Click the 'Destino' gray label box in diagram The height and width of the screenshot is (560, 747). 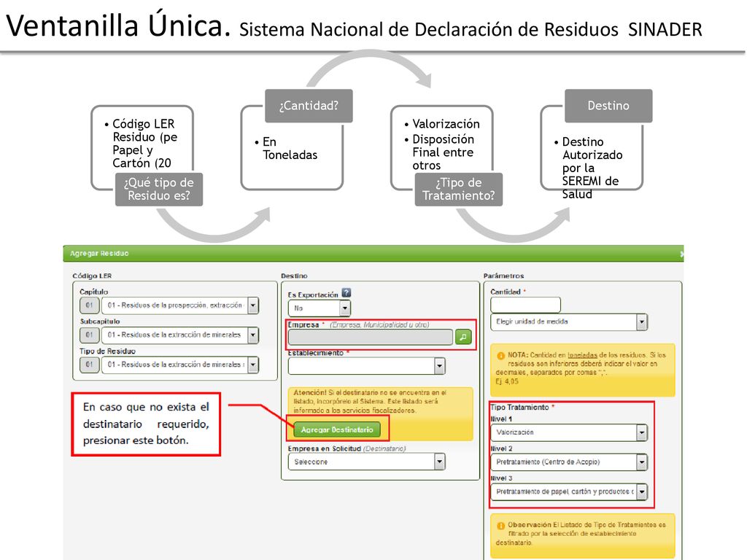pyautogui.click(x=608, y=106)
